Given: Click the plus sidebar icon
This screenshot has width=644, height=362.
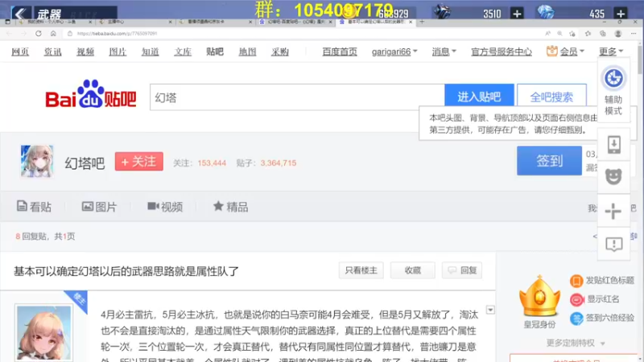Looking at the screenshot, I should point(613,211).
